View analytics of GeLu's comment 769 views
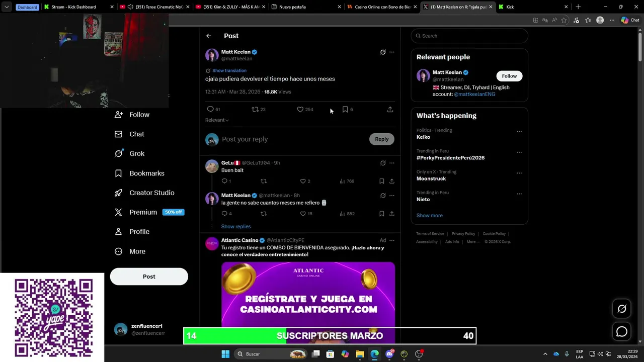 [x=347, y=181]
